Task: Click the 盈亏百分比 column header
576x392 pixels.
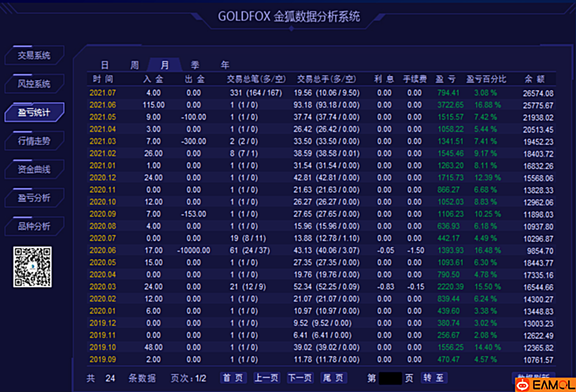Action: click(486, 79)
